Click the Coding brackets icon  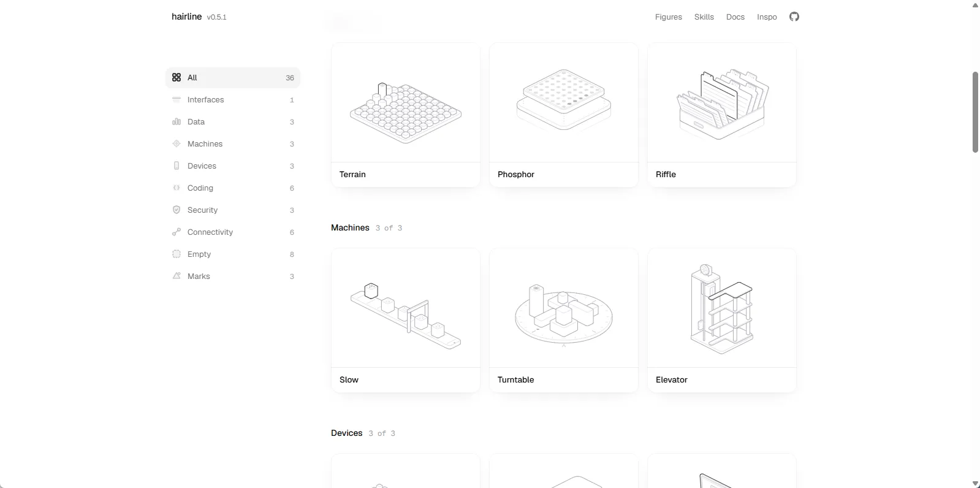(177, 188)
